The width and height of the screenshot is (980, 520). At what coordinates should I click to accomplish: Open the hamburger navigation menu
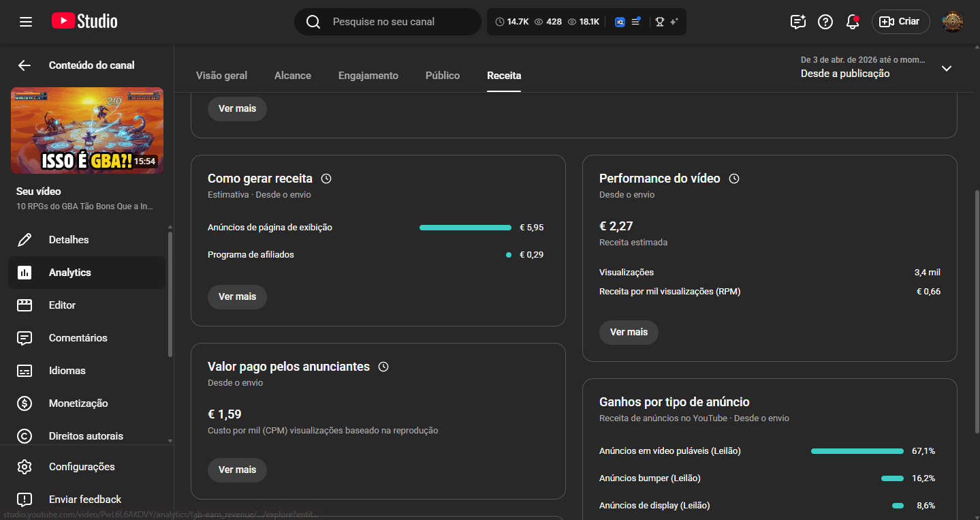(x=26, y=22)
